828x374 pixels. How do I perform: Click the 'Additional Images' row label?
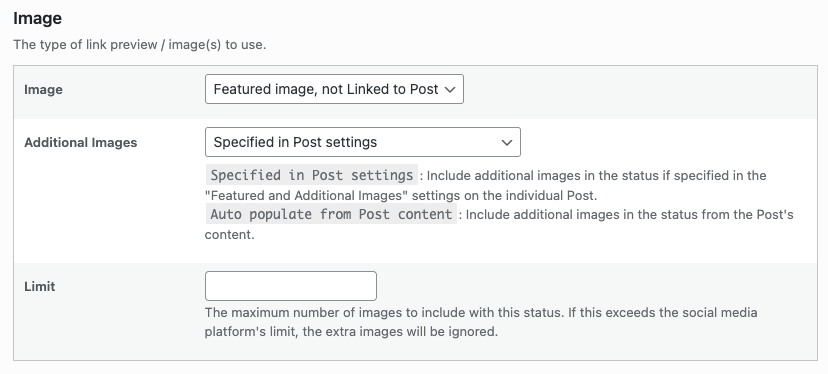coord(81,143)
